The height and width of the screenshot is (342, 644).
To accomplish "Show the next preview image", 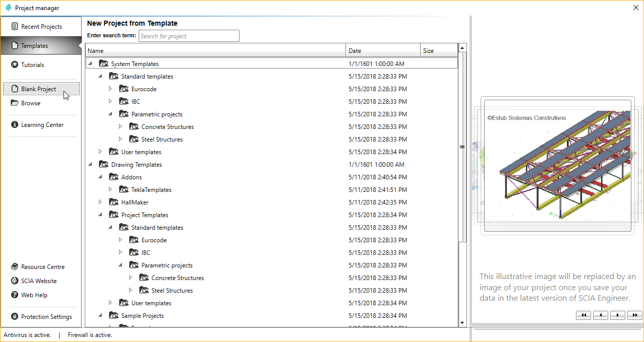I will (x=617, y=315).
